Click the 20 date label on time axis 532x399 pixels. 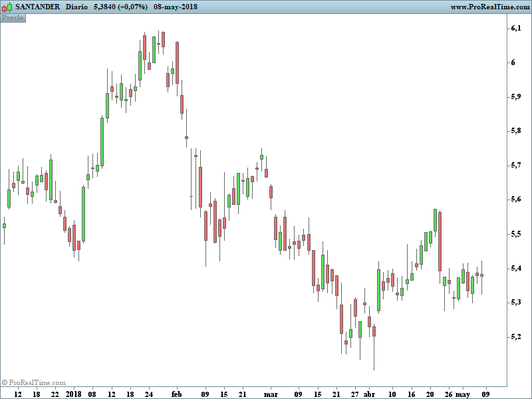(x=430, y=394)
